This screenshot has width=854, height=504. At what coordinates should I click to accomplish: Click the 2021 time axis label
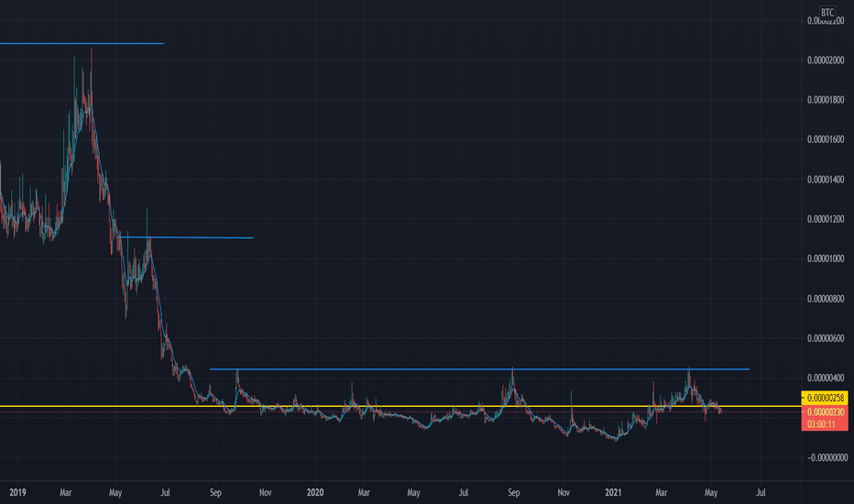pos(613,493)
